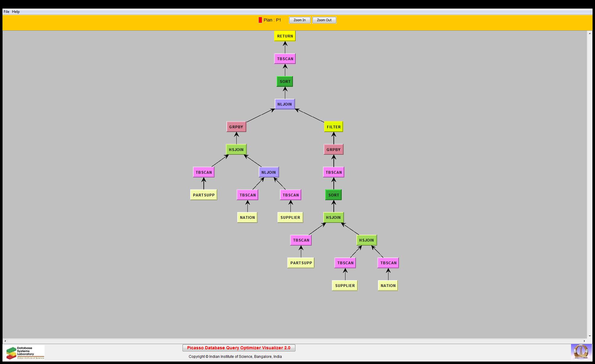This screenshot has height=364, width=595.
Task: Click the horizontal scrollbar left arrow
Action: coord(5,341)
